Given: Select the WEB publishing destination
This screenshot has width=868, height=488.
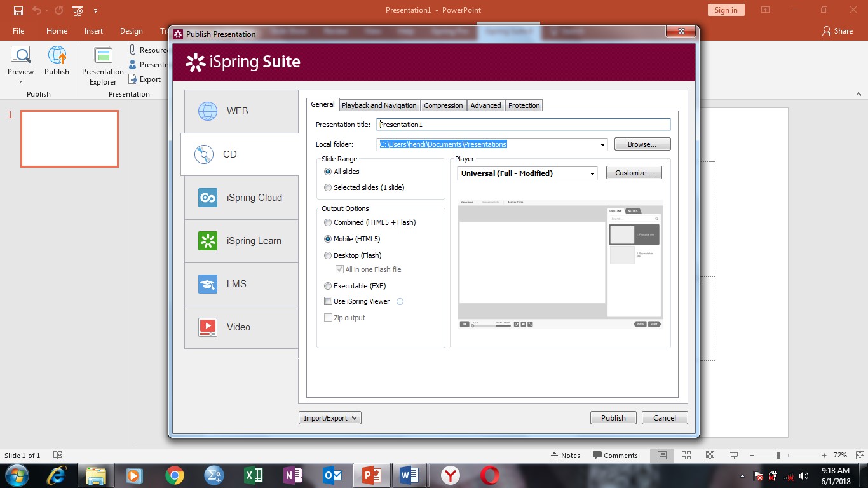Looking at the screenshot, I should pyautogui.click(x=241, y=111).
